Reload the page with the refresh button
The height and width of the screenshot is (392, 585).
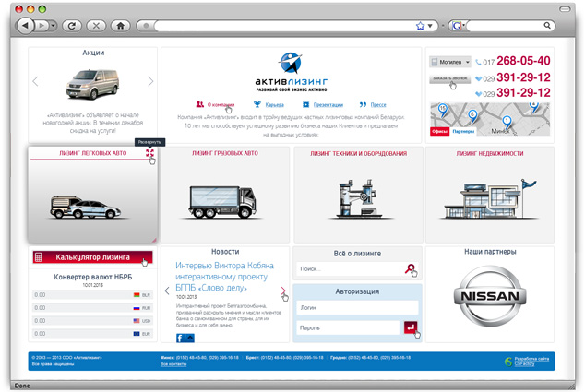(72, 26)
